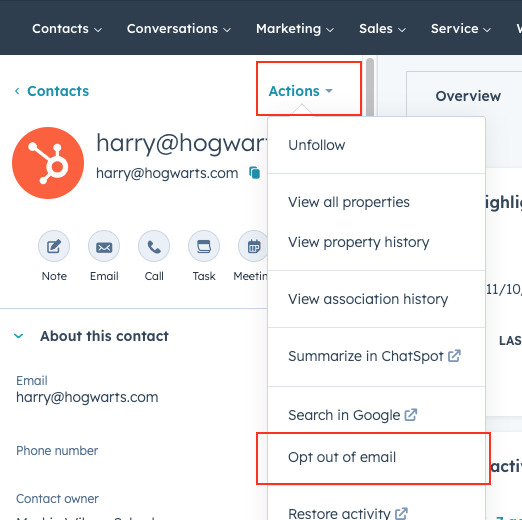Click the Email envelope icon
This screenshot has height=520, width=522.
tap(104, 246)
